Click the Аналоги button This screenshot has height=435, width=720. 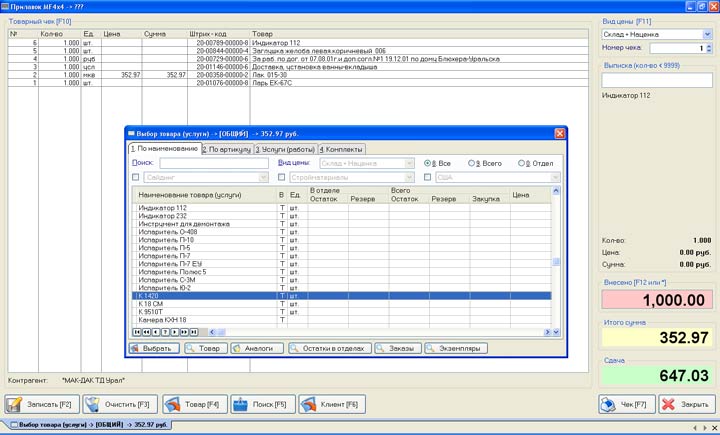point(256,348)
